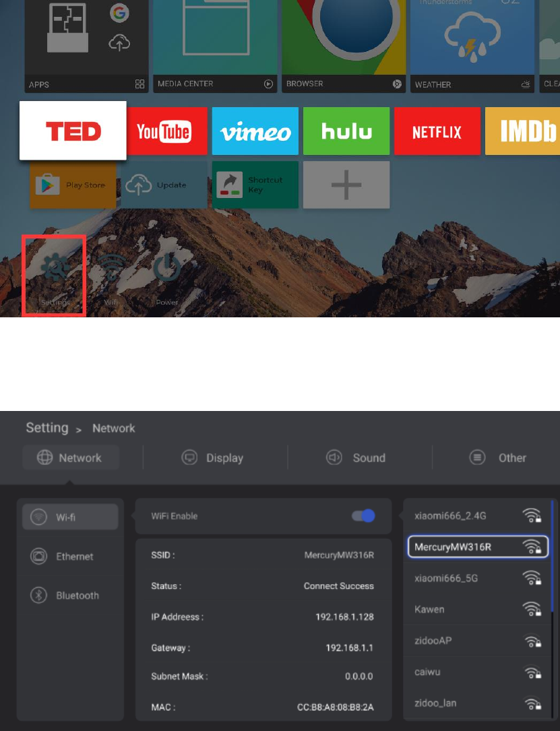Select the zidooAP network

coord(477,641)
